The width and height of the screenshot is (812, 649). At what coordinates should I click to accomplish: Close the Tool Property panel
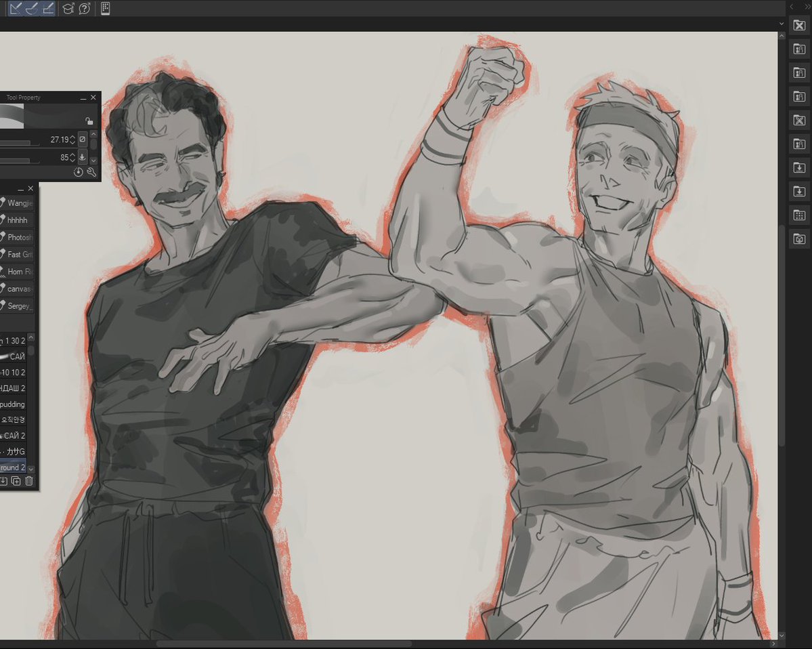pos(93,98)
